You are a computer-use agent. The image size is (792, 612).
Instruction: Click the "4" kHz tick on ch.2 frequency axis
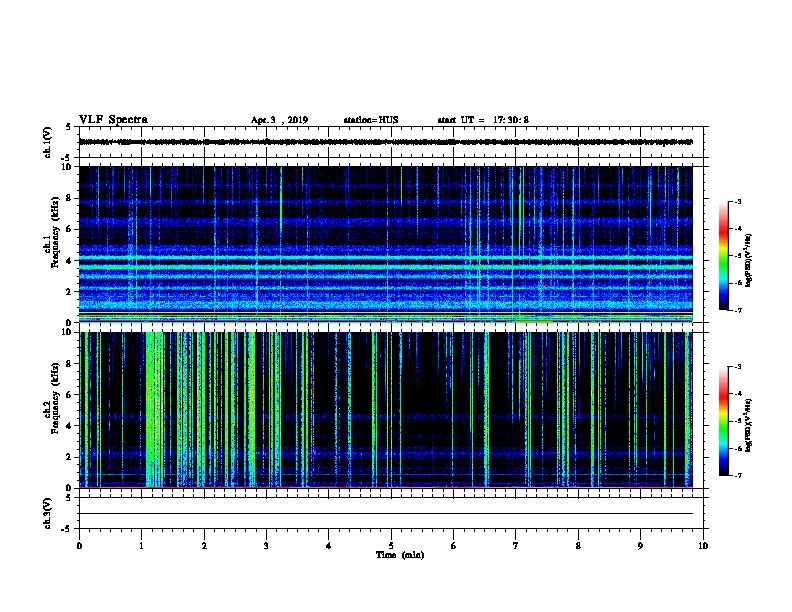70,426
